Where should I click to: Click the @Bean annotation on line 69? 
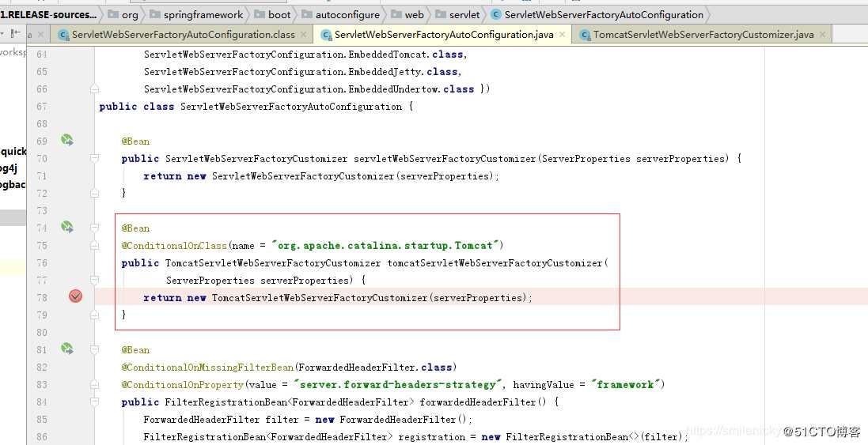tap(135, 141)
